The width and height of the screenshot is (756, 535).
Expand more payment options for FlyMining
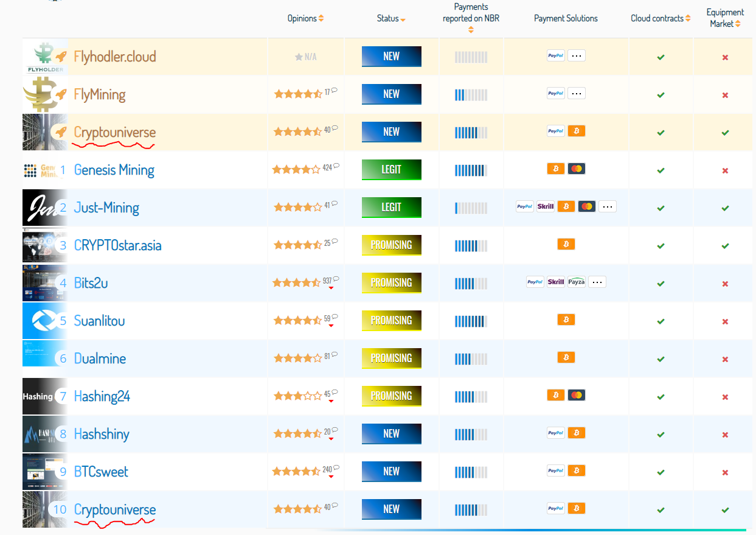tap(577, 93)
